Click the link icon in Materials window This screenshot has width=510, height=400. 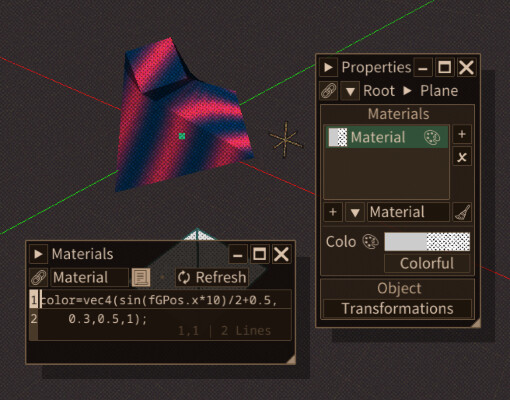pos(39,277)
